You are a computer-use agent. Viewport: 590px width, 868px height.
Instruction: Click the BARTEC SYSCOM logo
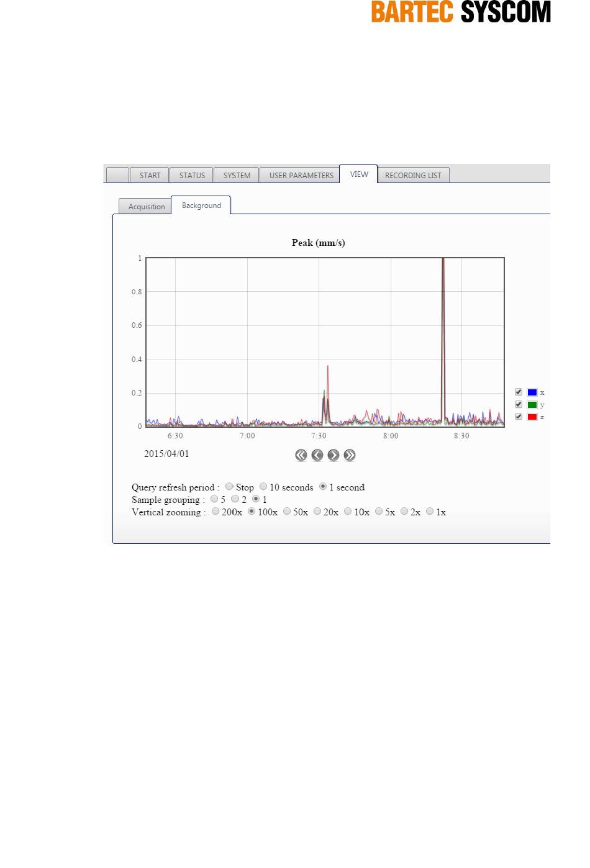pyautogui.click(x=461, y=12)
